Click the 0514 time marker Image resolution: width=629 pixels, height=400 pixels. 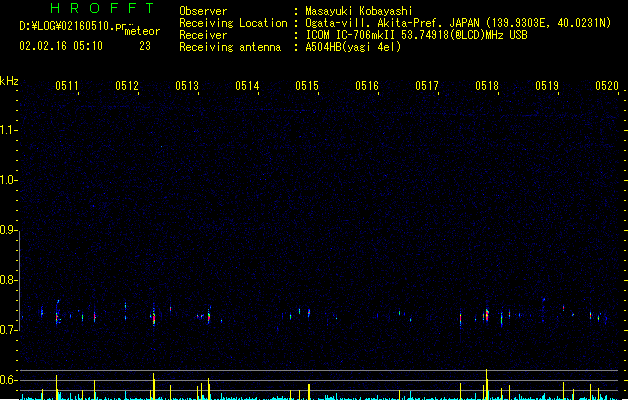tap(247, 86)
